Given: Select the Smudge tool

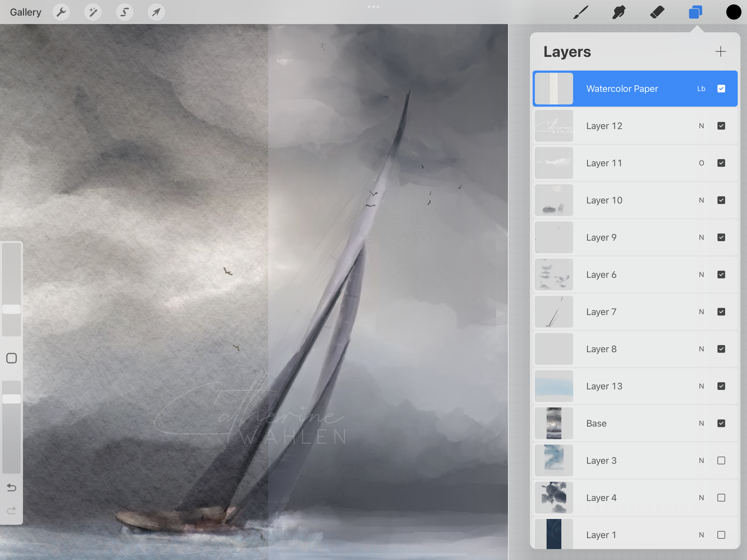Looking at the screenshot, I should (x=619, y=12).
